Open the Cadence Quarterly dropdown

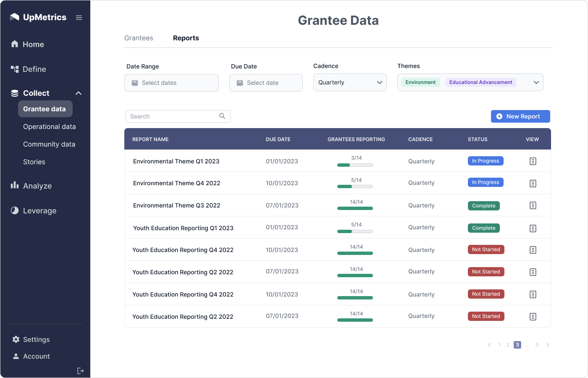point(349,82)
